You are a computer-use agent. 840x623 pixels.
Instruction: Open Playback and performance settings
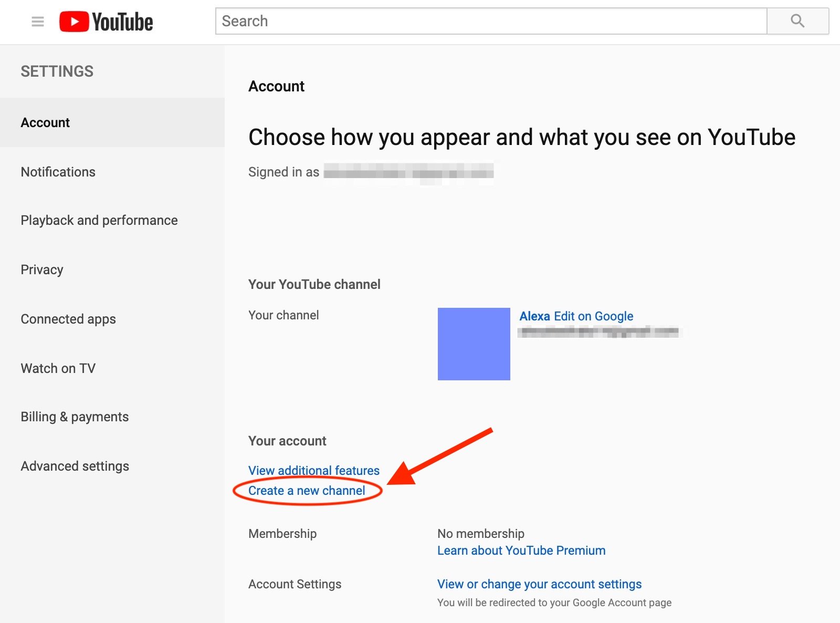pos(99,220)
